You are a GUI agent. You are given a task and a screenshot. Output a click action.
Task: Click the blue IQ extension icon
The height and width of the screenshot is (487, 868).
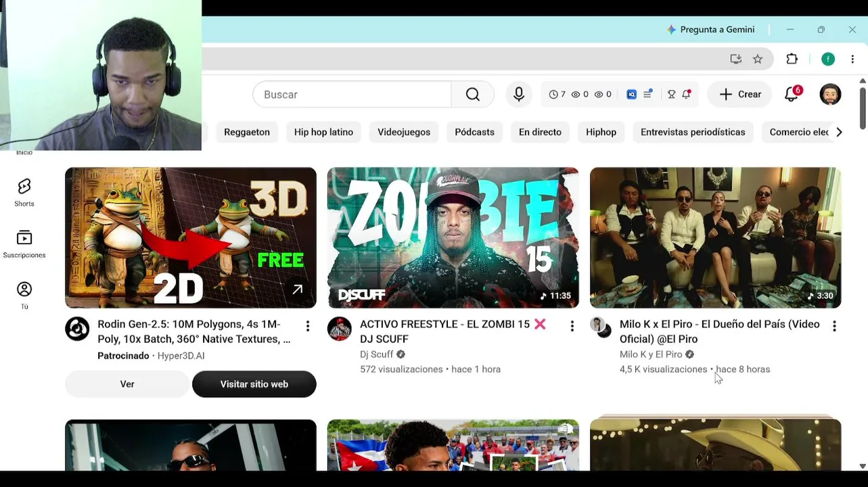(x=631, y=95)
